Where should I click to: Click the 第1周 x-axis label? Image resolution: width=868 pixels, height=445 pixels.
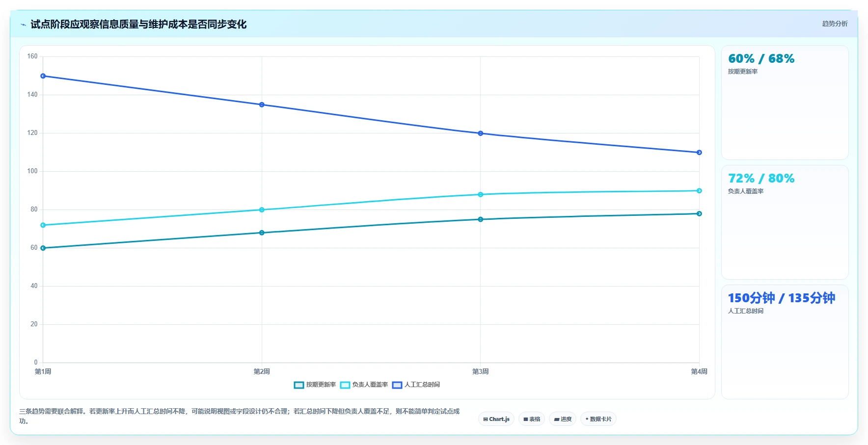pos(43,371)
